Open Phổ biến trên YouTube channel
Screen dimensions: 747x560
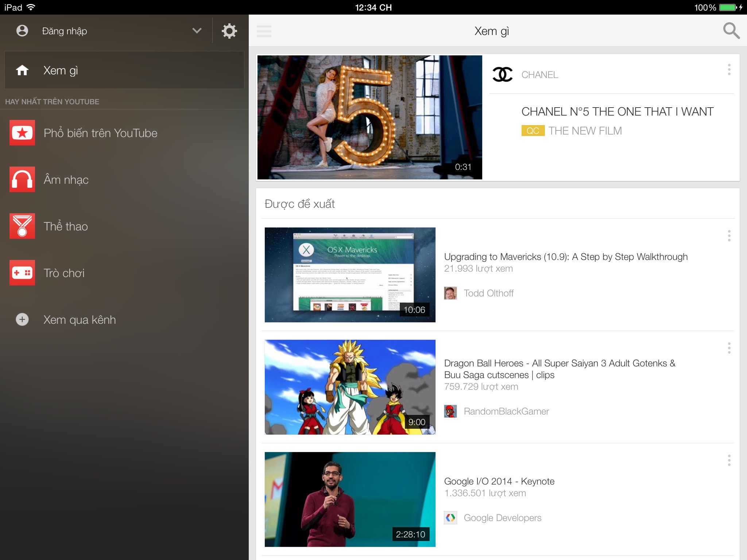click(x=100, y=133)
